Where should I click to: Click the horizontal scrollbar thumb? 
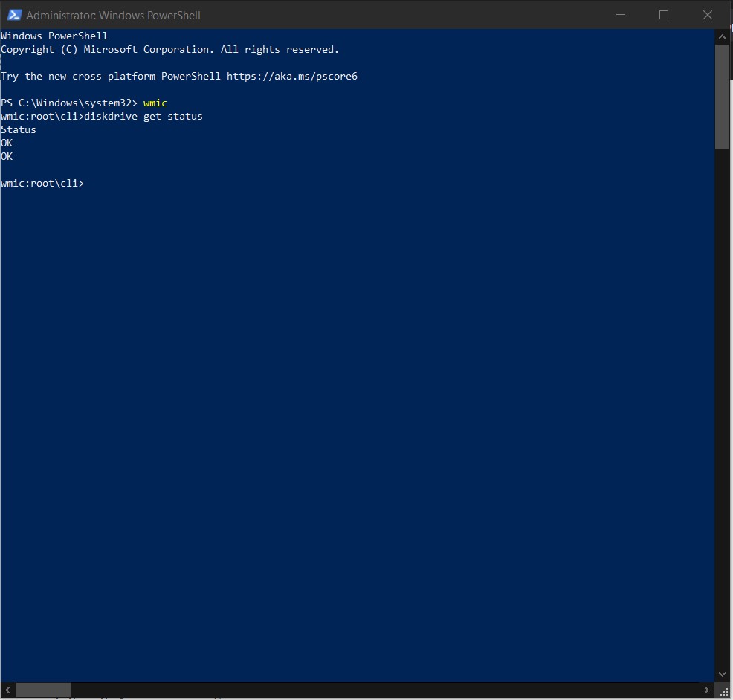[x=43, y=690]
